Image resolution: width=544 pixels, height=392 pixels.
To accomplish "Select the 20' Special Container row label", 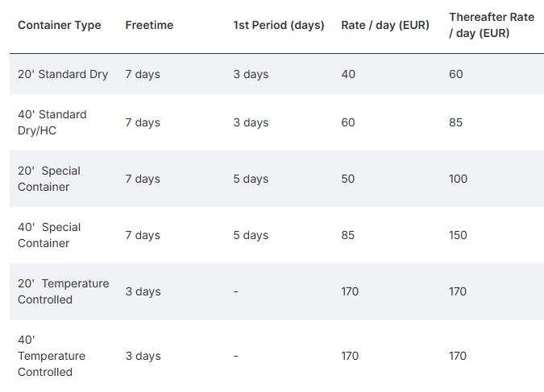I will click(49, 179).
